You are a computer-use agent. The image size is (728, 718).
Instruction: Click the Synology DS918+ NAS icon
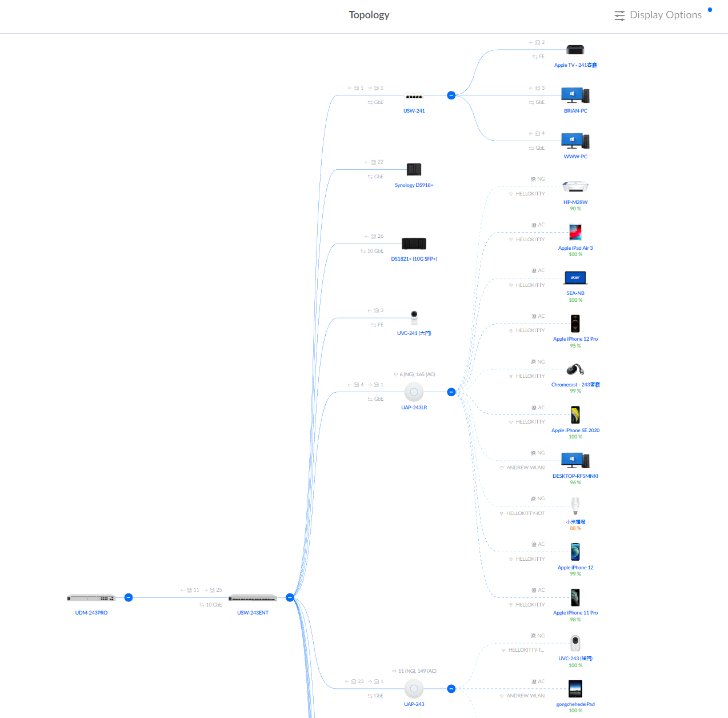[x=414, y=169]
